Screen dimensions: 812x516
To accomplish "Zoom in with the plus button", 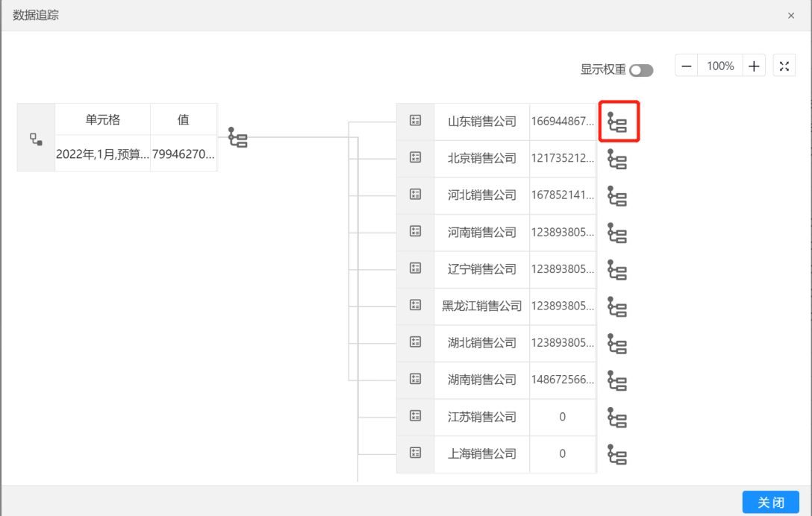I will (754, 66).
